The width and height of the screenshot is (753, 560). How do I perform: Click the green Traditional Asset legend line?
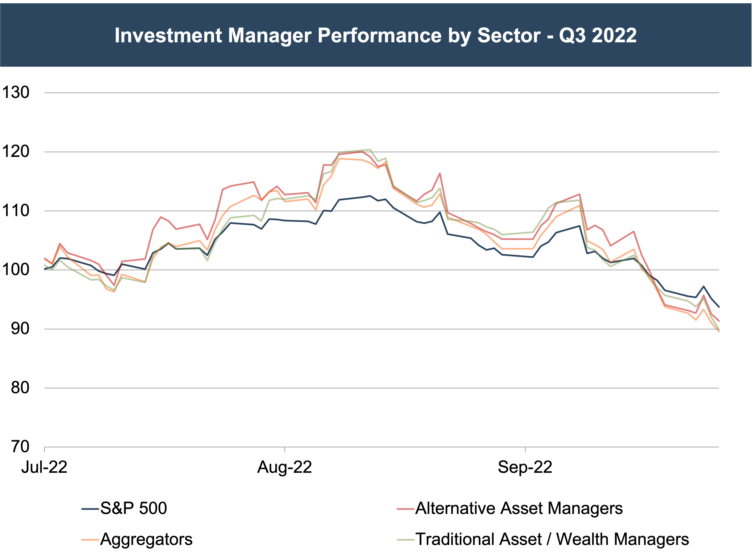tap(405, 539)
